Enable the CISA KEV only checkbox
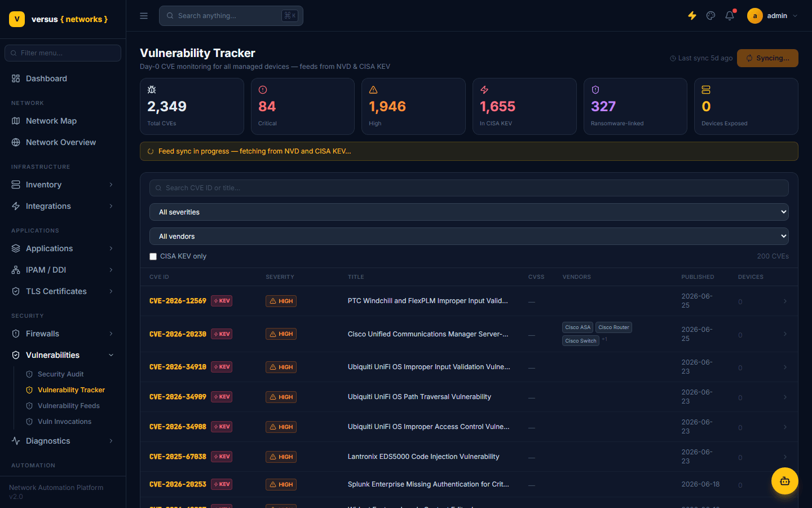Image resolution: width=812 pixels, height=508 pixels. tap(153, 256)
